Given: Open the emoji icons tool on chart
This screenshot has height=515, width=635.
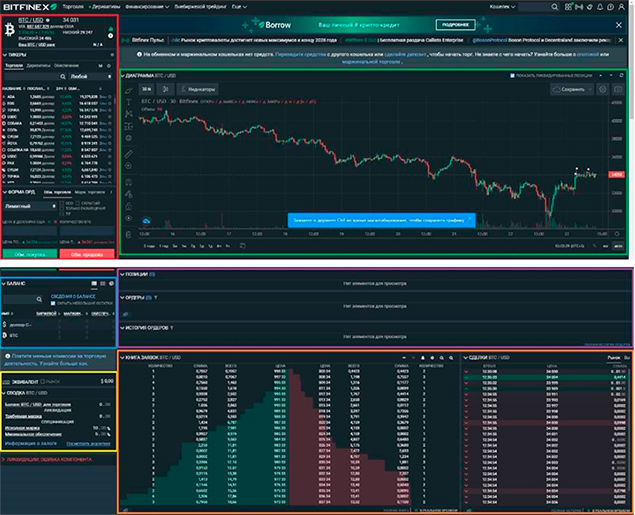Looking at the screenshot, I should 129,138.
